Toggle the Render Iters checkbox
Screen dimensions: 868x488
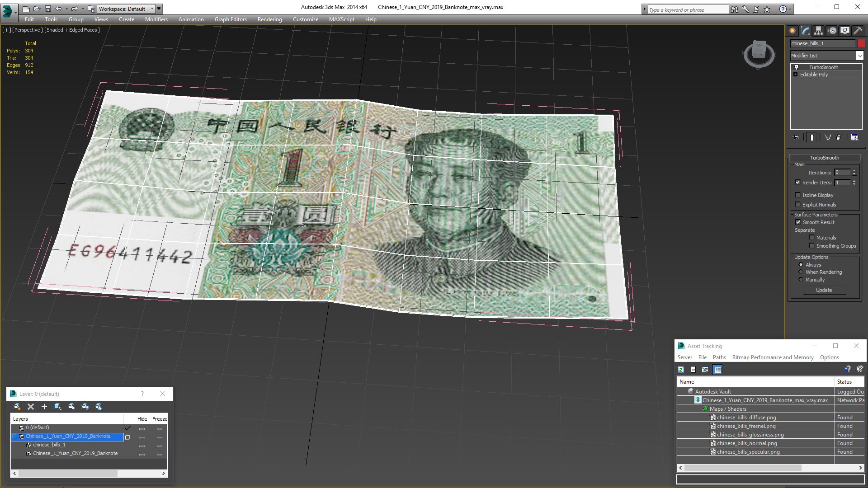pyautogui.click(x=797, y=183)
